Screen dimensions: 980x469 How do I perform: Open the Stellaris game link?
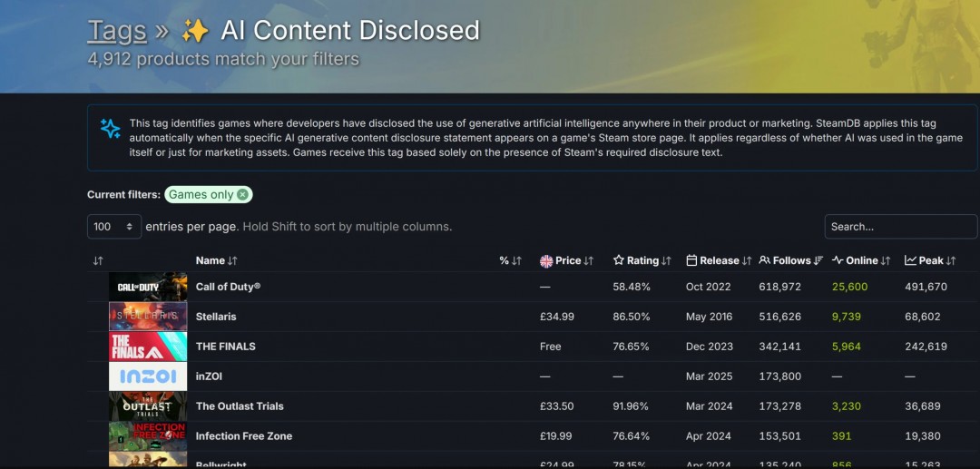pyautogui.click(x=216, y=317)
